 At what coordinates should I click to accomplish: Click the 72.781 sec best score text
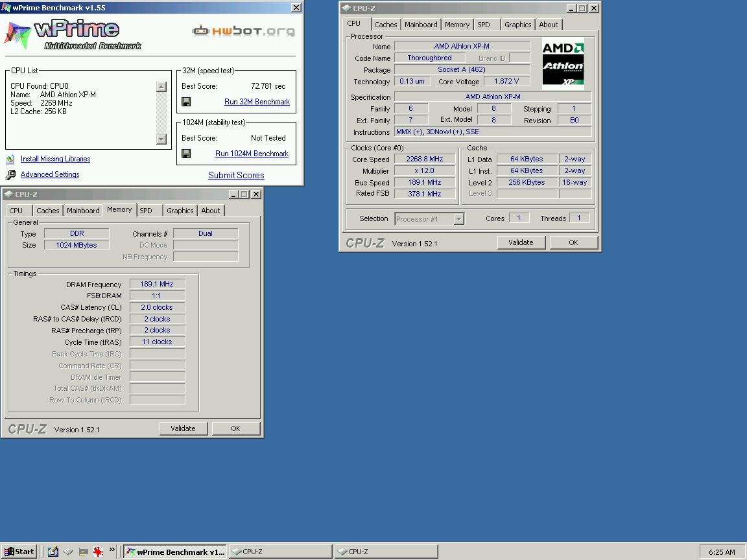(268, 86)
